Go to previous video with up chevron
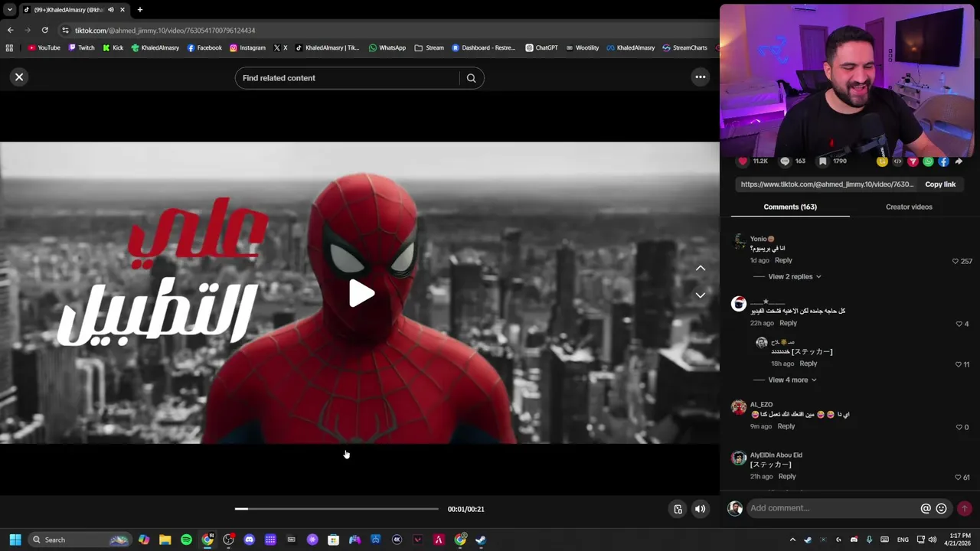The height and width of the screenshot is (551, 980). coord(700,268)
